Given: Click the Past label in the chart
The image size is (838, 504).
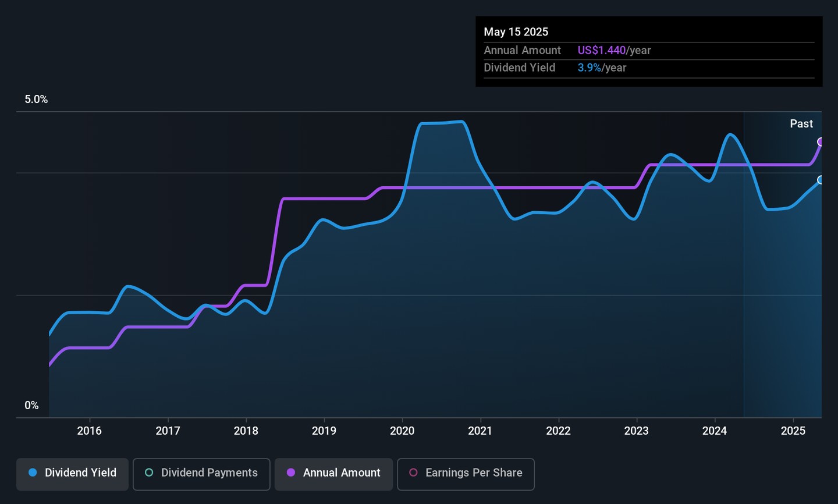Looking at the screenshot, I should tap(801, 124).
